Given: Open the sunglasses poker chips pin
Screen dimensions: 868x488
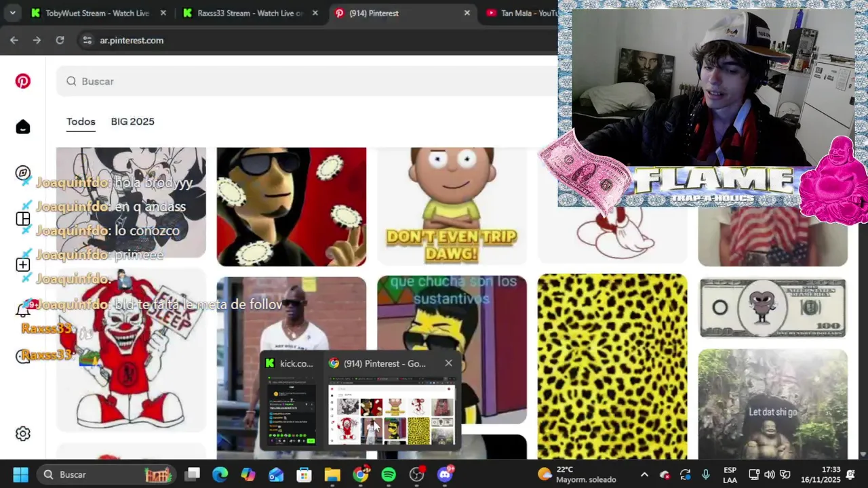Looking at the screenshot, I should (x=292, y=206).
